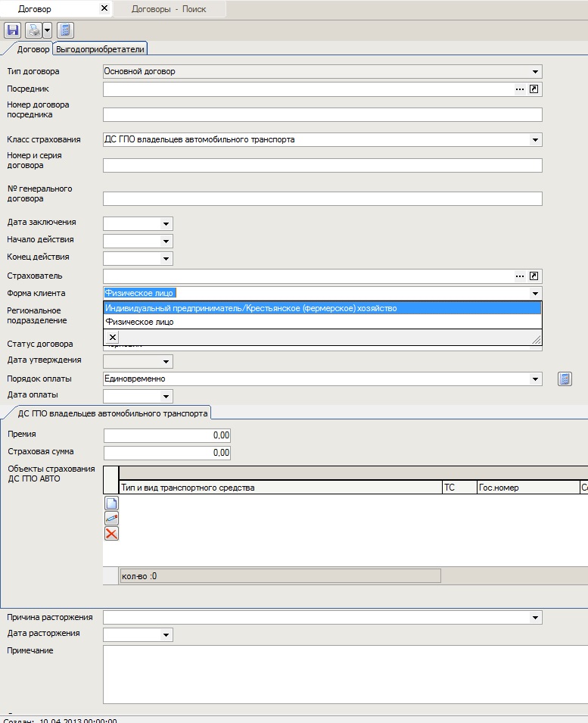
Task: Click the calculator icon in the toolbar
Action: click(x=65, y=30)
